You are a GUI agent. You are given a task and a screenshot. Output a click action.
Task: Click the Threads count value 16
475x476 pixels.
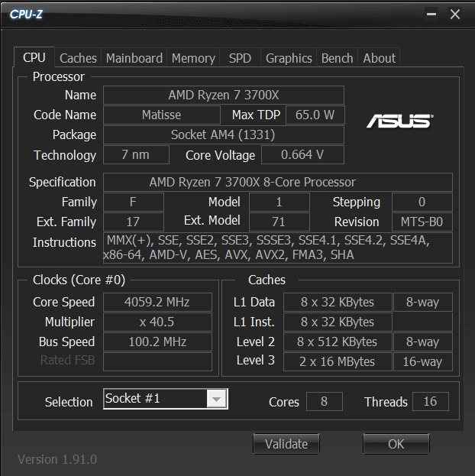pos(431,401)
